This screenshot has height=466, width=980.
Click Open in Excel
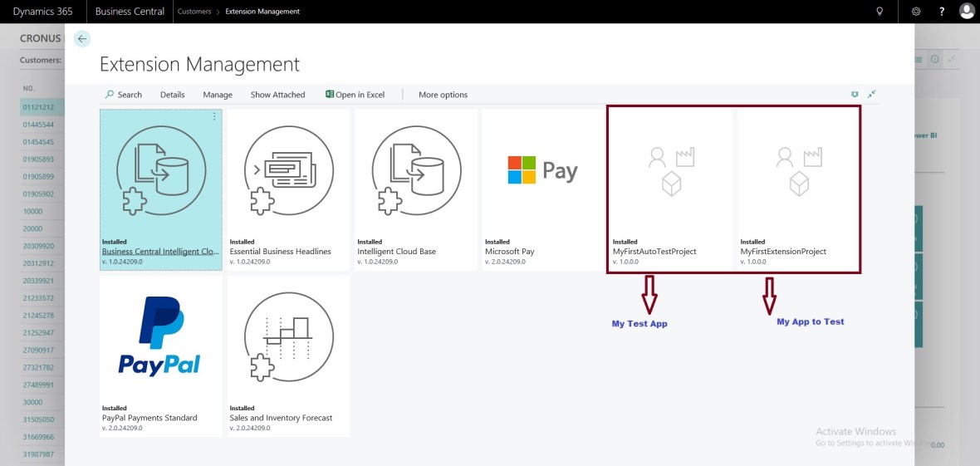pos(355,95)
